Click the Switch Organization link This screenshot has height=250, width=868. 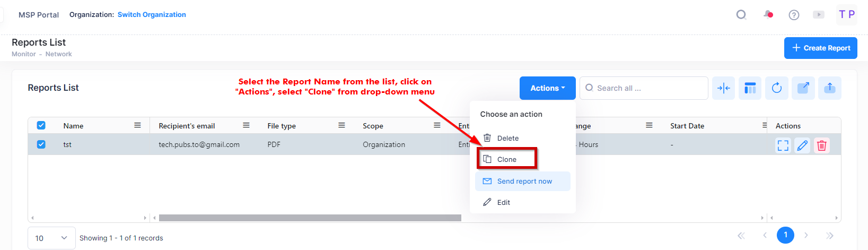click(x=152, y=15)
